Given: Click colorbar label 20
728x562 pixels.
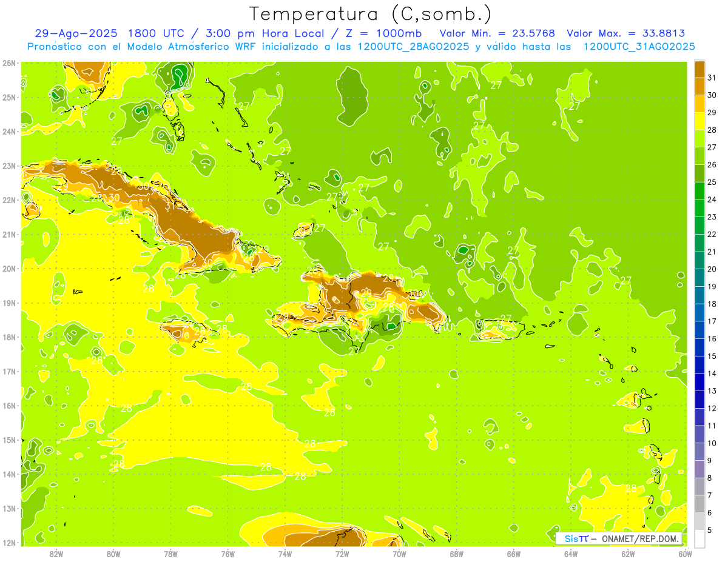Looking at the screenshot, I should coord(712,269).
